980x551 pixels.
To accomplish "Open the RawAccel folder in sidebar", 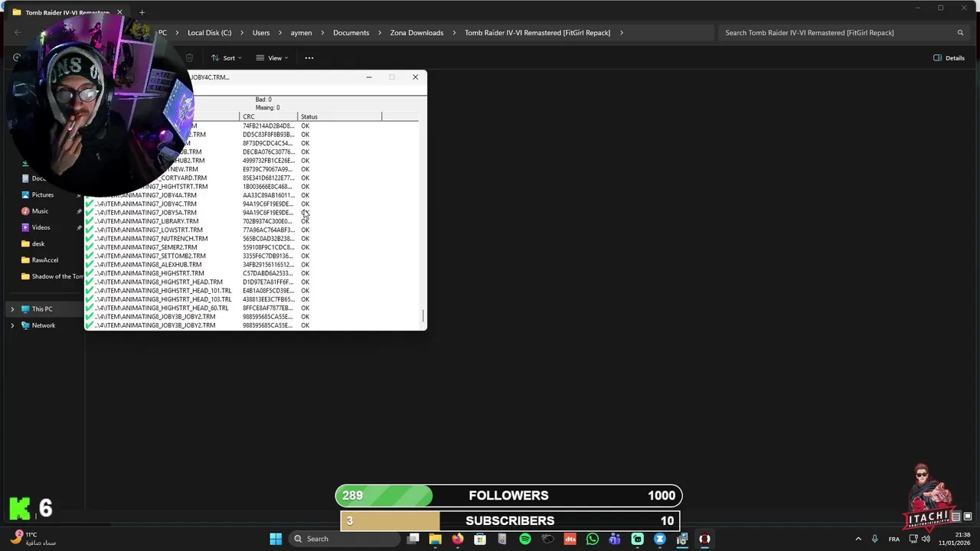I will point(45,260).
